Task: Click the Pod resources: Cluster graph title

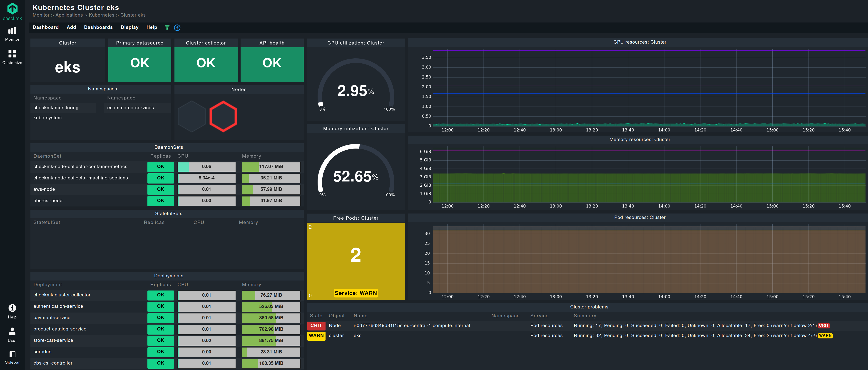Action: (639, 217)
